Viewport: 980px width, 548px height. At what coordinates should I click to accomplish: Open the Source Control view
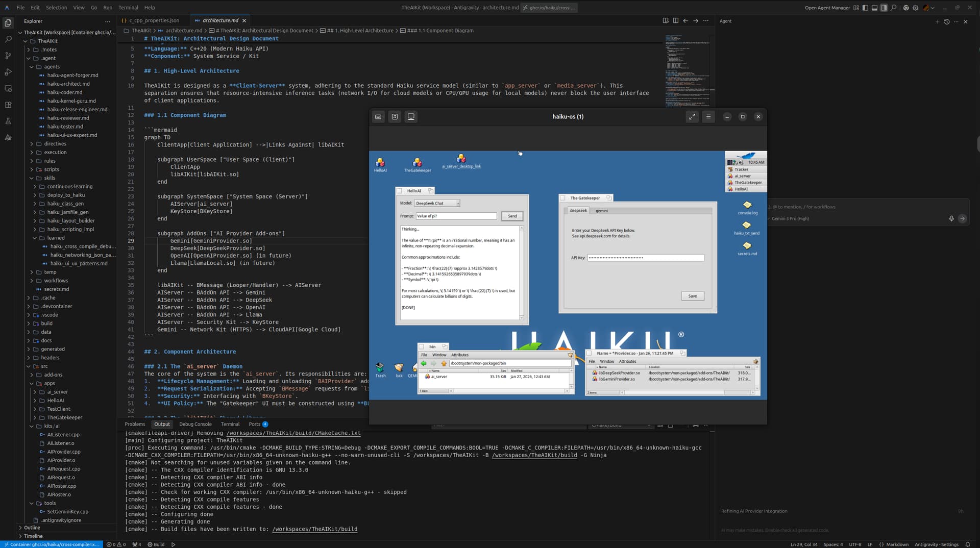8,56
